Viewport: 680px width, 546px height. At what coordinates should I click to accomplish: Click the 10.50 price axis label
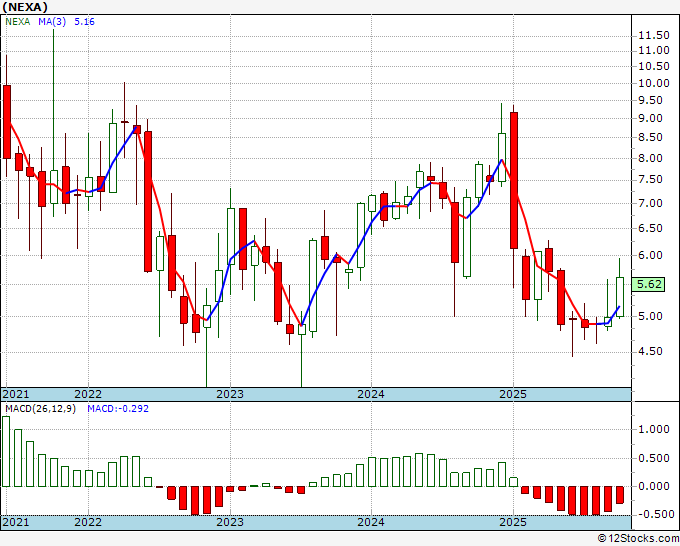(x=654, y=66)
